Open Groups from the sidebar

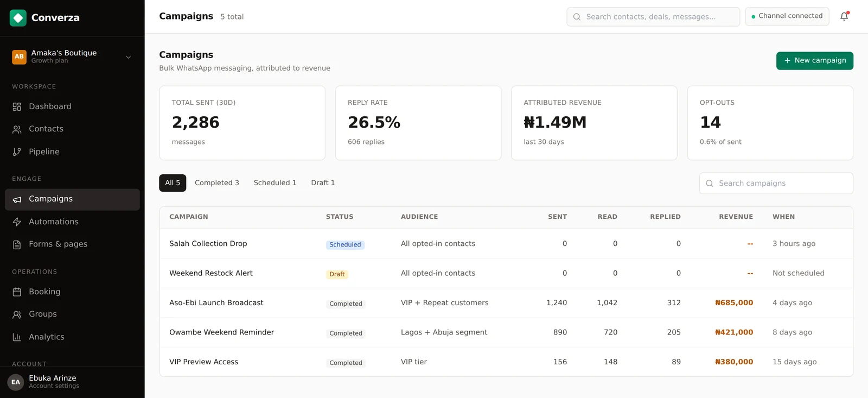click(72, 314)
